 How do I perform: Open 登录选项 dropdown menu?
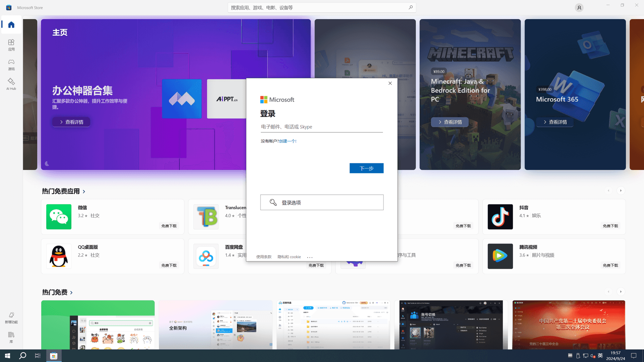[x=322, y=202]
